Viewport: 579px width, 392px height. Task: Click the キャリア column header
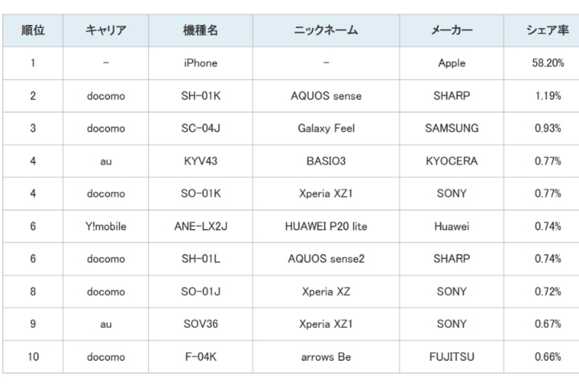pos(105,31)
